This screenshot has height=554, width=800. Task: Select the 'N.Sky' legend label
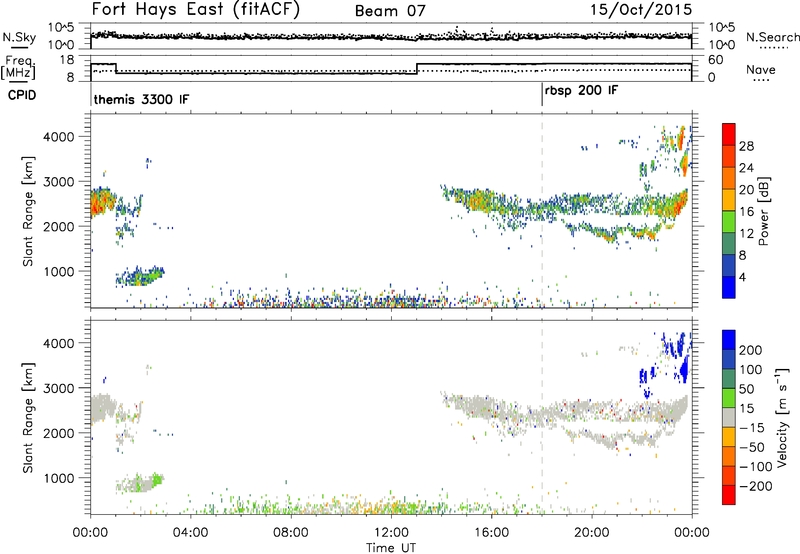pos(19,37)
